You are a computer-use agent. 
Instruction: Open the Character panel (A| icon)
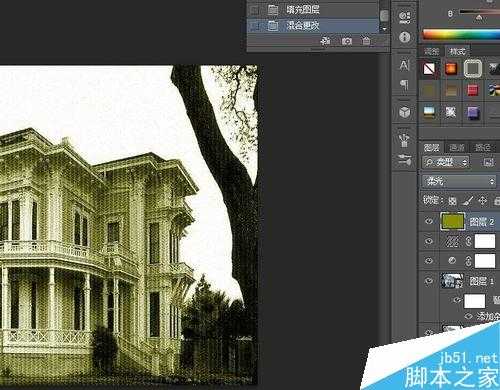404,65
